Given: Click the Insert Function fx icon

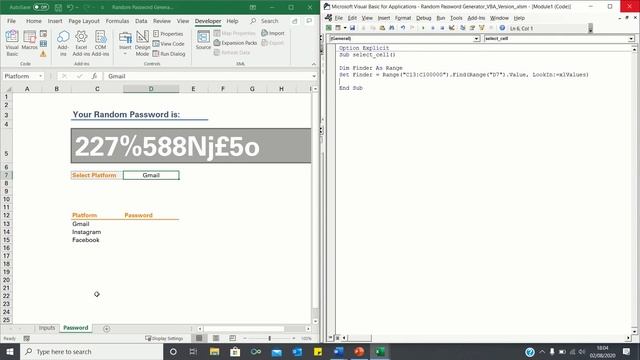Looking at the screenshot, I should [x=94, y=76].
